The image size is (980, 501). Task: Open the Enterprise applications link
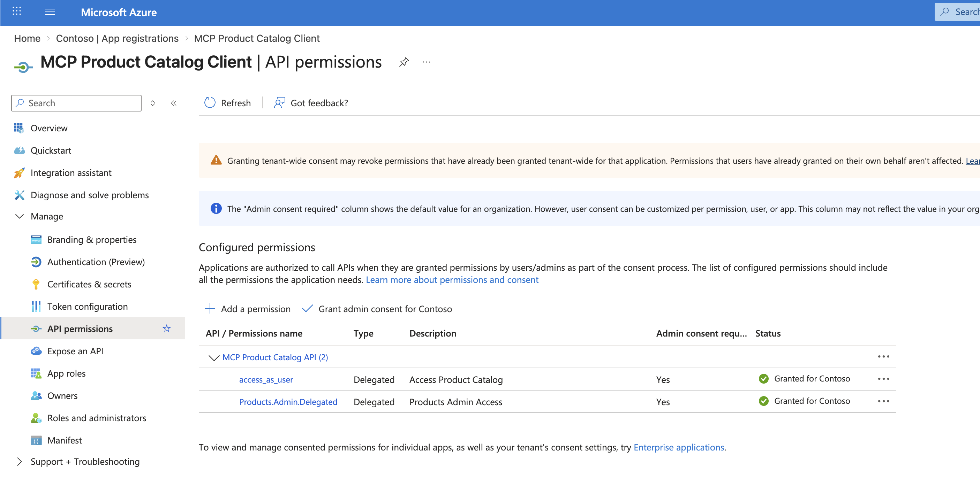click(x=679, y=447)
